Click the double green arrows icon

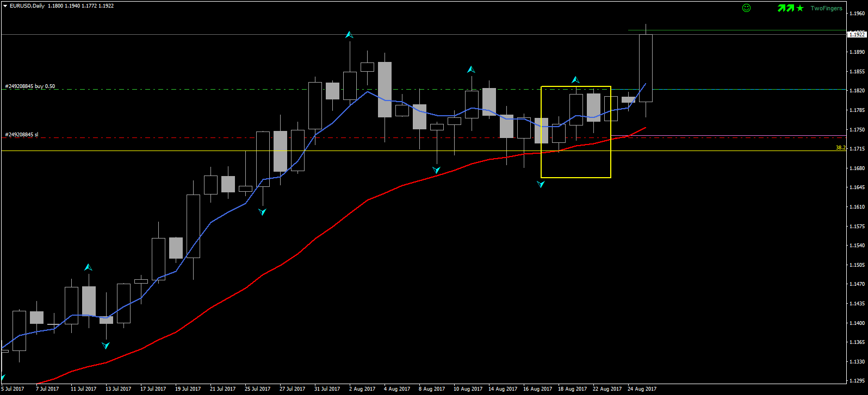(786, 8)
